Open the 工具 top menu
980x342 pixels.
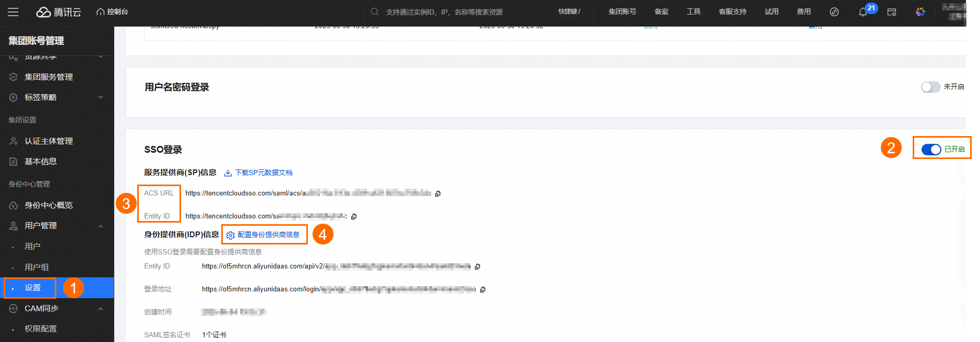coord(694,11)
